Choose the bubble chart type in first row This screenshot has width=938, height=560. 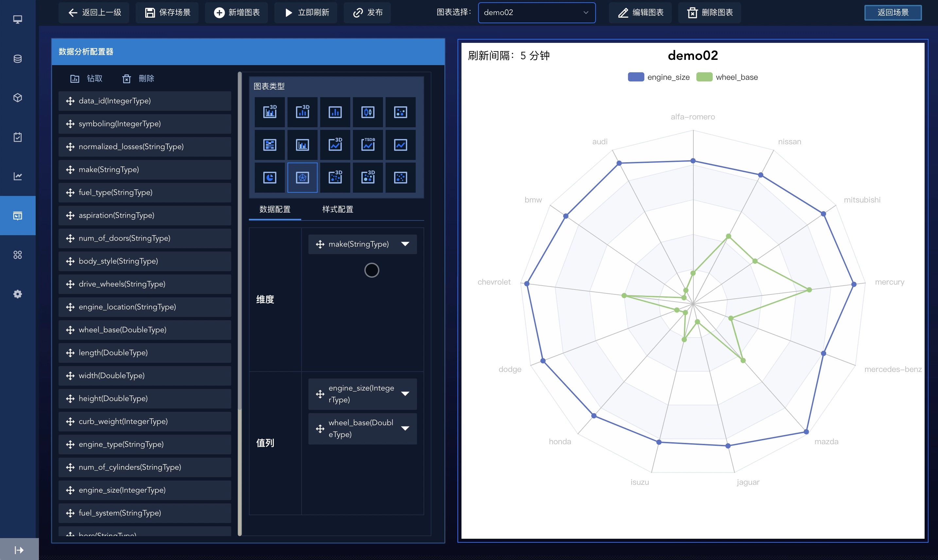point(400,112)
